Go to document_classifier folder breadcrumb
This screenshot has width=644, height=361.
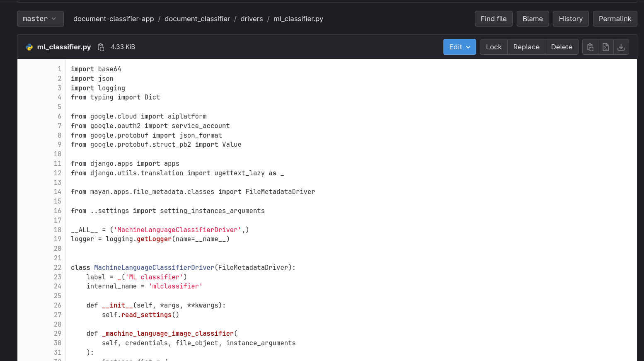click(x=197, y=19)
